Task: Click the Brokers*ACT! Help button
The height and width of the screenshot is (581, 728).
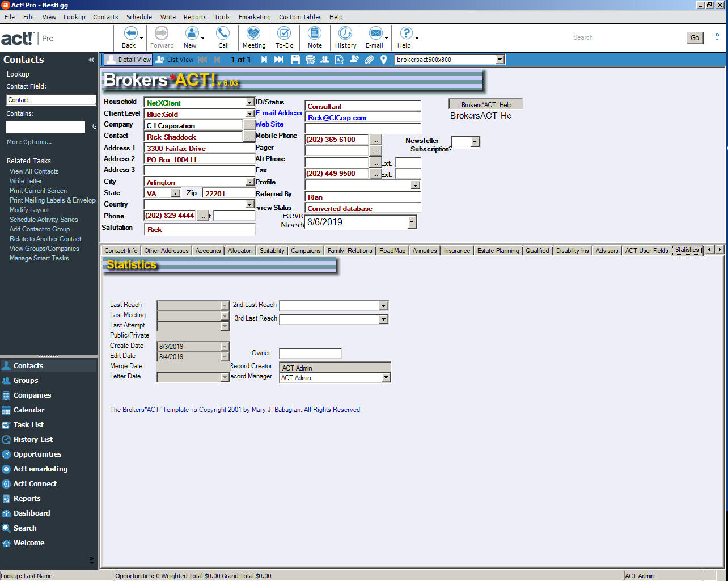Action: 486,104
